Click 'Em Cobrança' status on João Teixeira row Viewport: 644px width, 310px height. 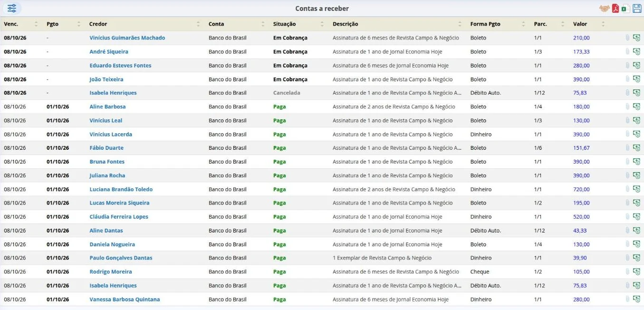pyautogui.click(x=290, y=79)
